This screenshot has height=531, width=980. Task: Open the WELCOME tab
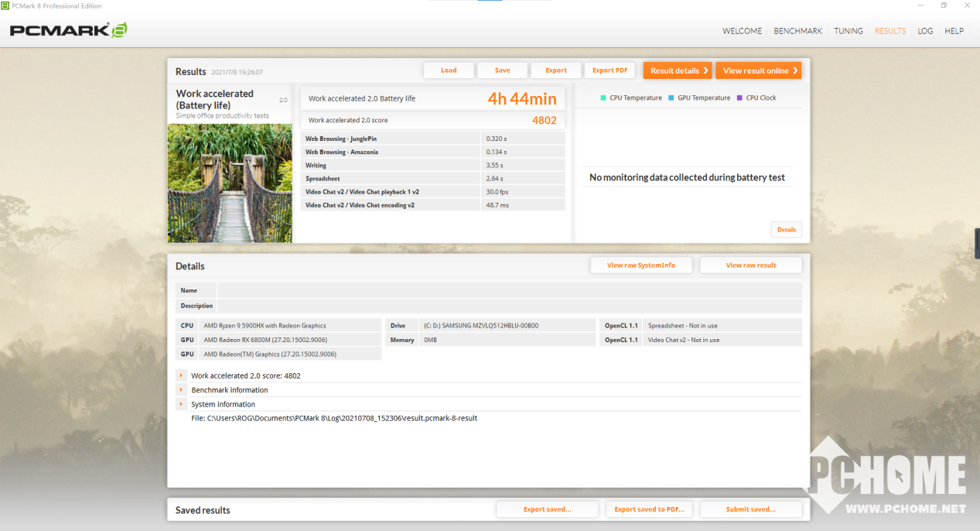tap(742, 31)
